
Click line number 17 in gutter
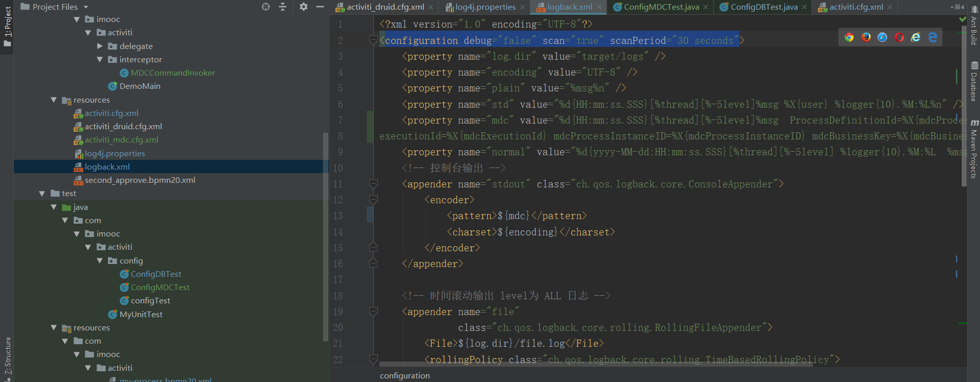click(338, 279)
